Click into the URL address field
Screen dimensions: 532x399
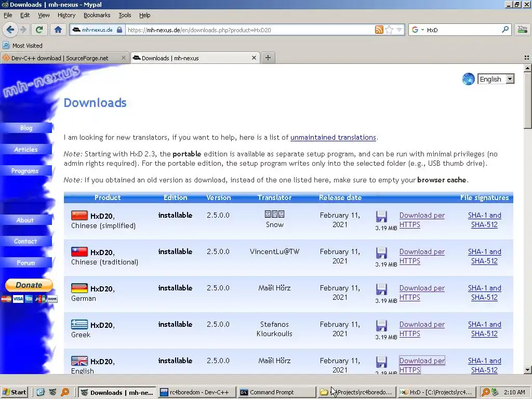pyautogui.click(x=249, y=30)
